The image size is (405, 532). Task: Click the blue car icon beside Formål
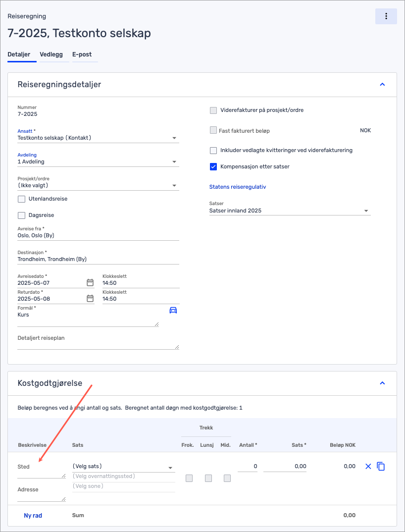pyautogui.click(x=173, y=311)
